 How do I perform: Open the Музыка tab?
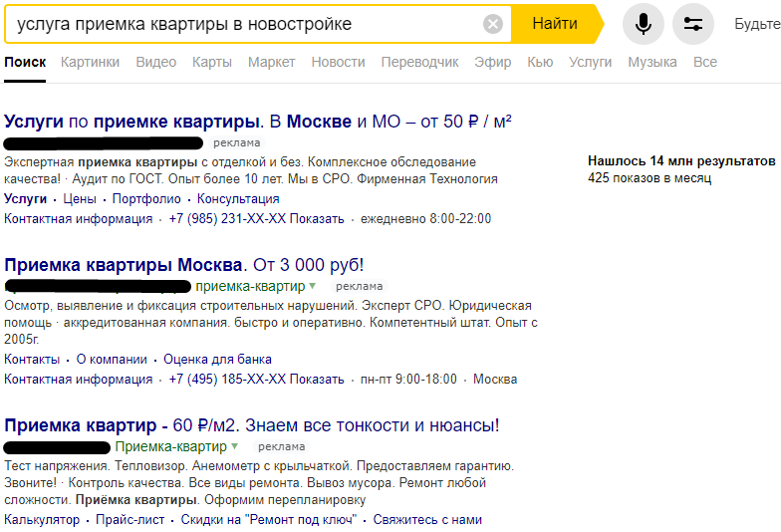tap(651, 62)
